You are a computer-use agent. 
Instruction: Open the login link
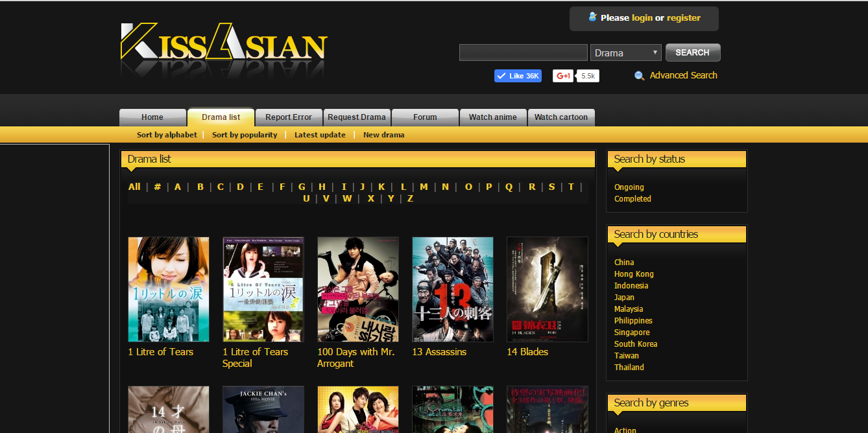[642, 18]
